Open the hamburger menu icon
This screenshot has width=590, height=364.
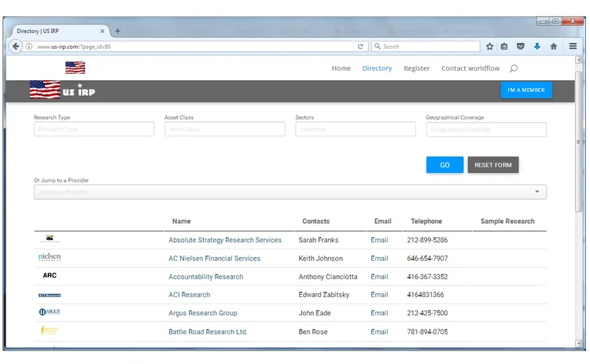click(x=573, y=46)
